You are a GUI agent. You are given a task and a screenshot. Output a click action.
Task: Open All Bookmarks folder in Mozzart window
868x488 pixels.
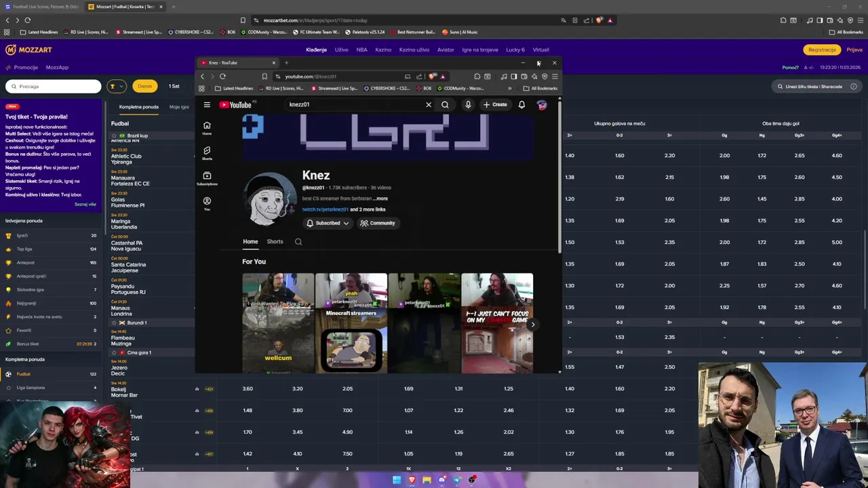[846, 32]
